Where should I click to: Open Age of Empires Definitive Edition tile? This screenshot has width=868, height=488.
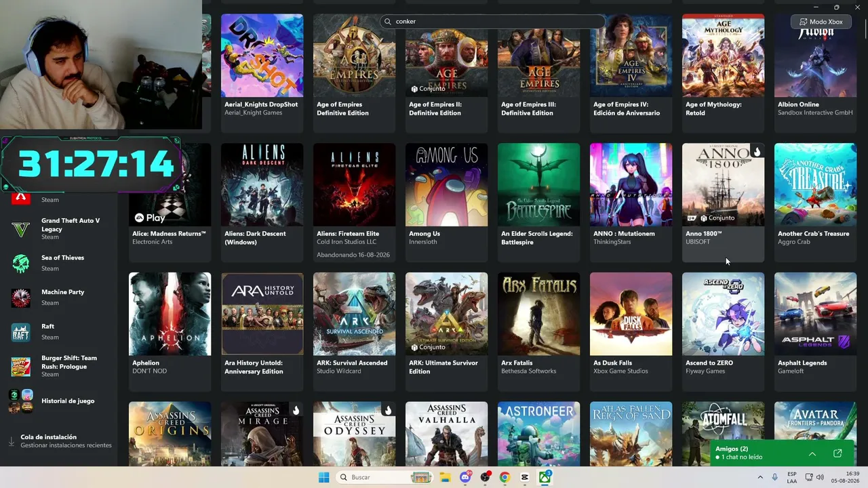point(354,73)
